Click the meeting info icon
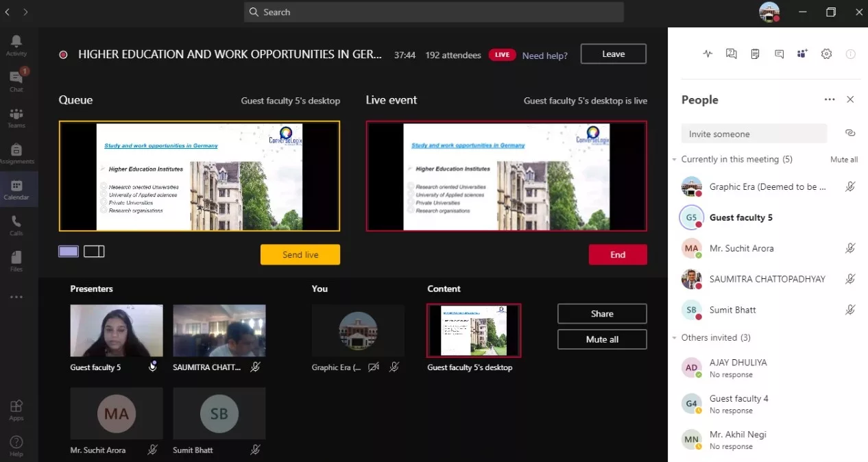The height and width of the screenshot is (462, 868). [850, 53]
